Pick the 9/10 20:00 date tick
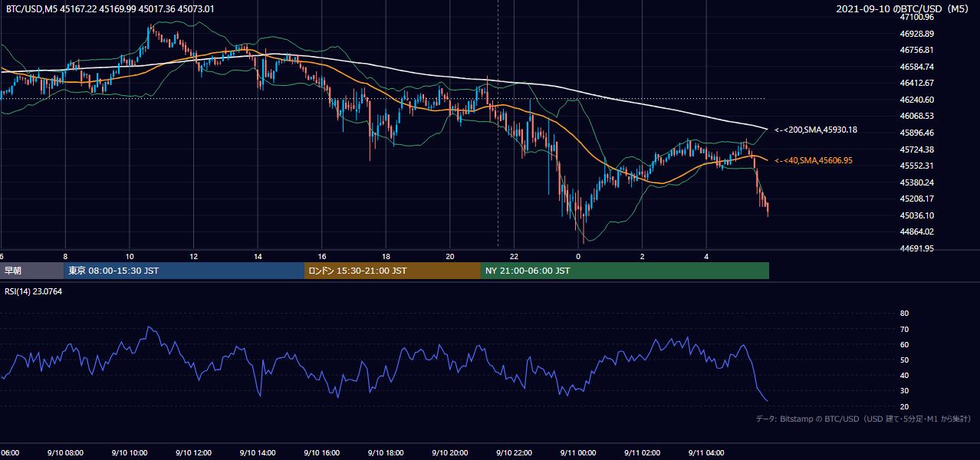This screenshot has height=460, width=980. tap(449, 453)
